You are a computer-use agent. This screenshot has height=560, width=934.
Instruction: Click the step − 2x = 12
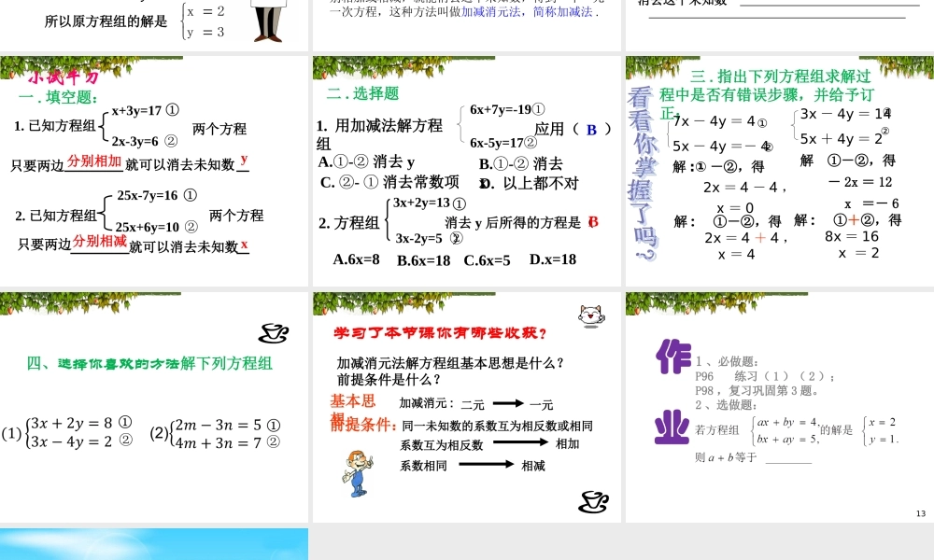pos(860,182)
